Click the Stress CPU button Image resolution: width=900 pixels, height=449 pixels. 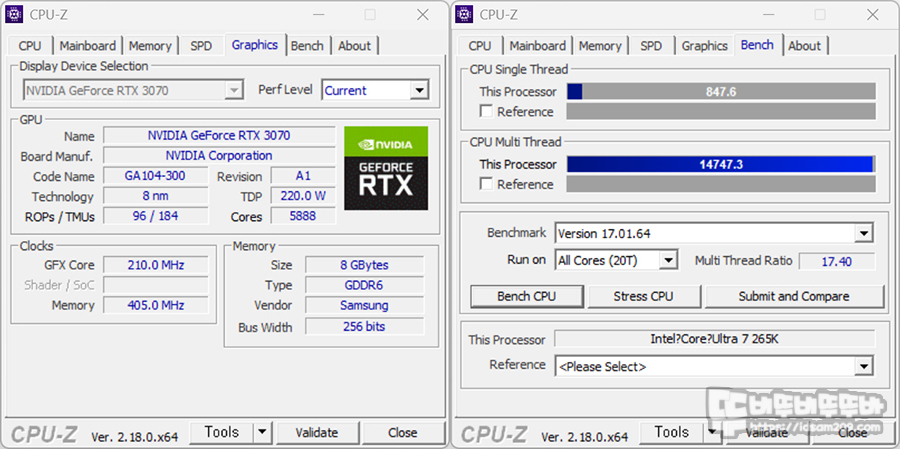point(643,296)
